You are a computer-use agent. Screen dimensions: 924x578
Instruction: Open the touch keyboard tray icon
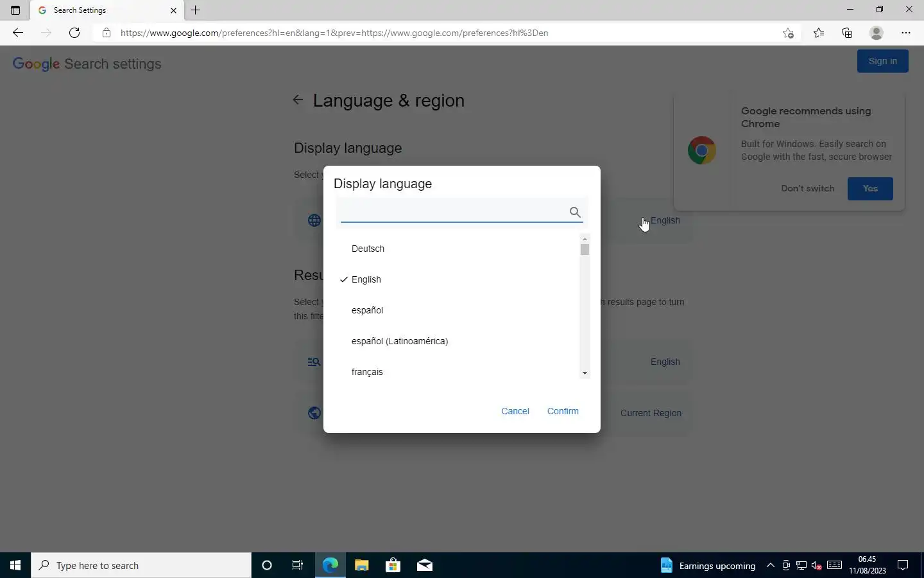835,565
